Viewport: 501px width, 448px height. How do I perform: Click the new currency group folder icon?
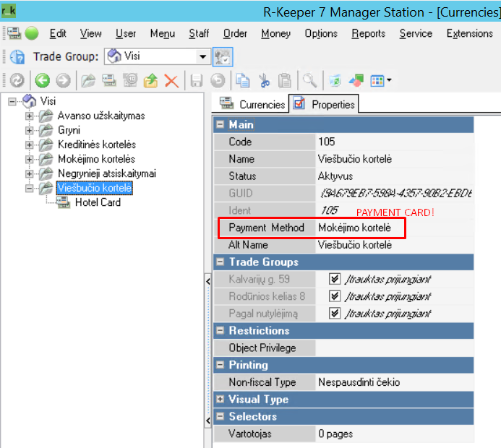pos(88,80)
